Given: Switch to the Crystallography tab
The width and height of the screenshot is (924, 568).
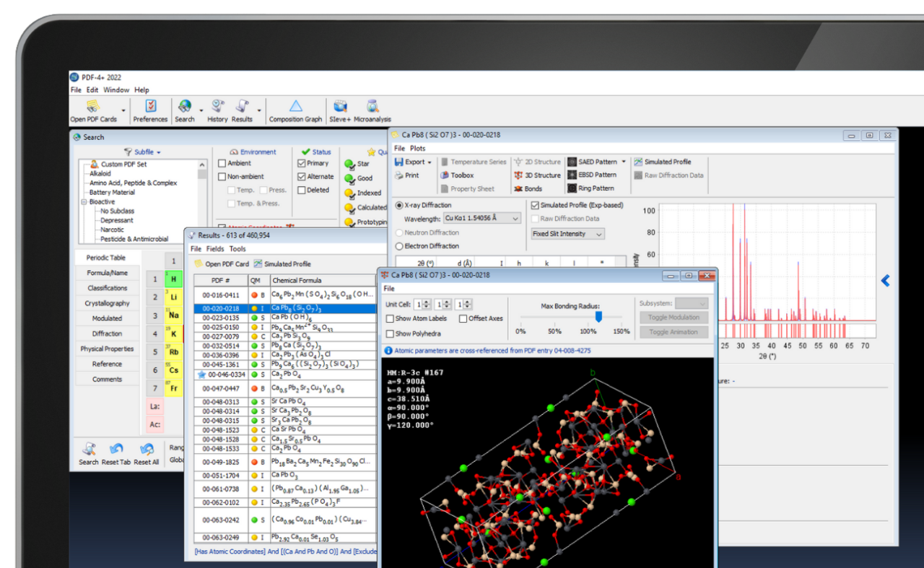Looking at the screenshot, I should [108, 303].
